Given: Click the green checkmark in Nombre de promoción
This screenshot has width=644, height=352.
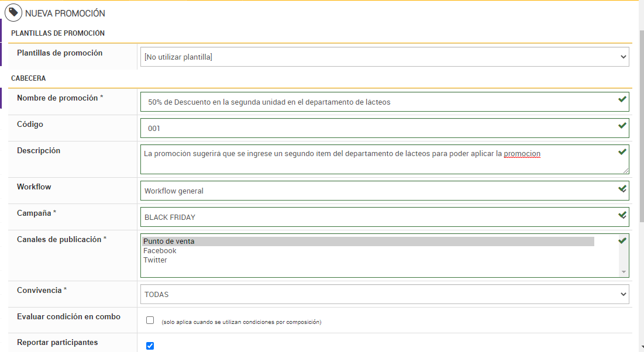Looking at the screenshot, I should pyautogui.click(x=622, y=99).
